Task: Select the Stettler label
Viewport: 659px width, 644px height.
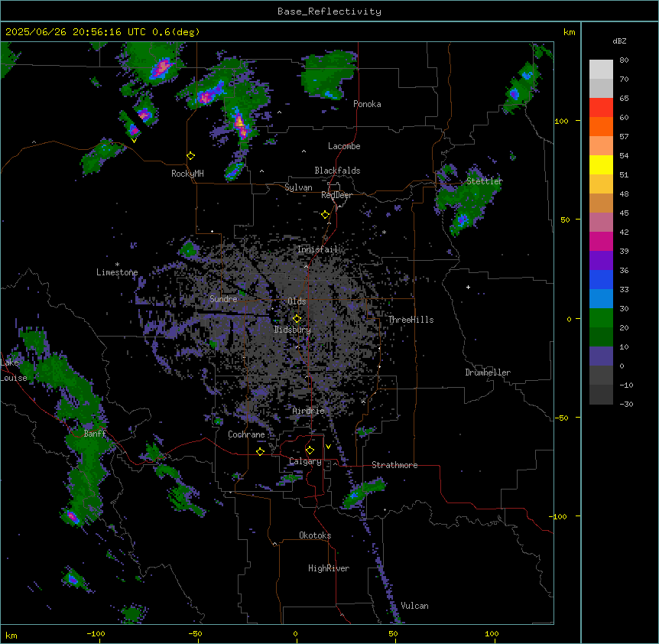Action: tap(485, 181)
